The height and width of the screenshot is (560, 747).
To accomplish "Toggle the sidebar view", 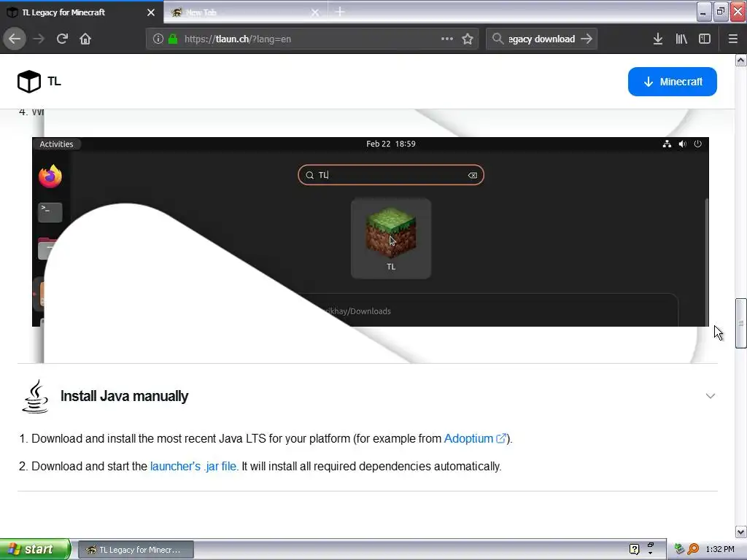I will tap(705, 39).
